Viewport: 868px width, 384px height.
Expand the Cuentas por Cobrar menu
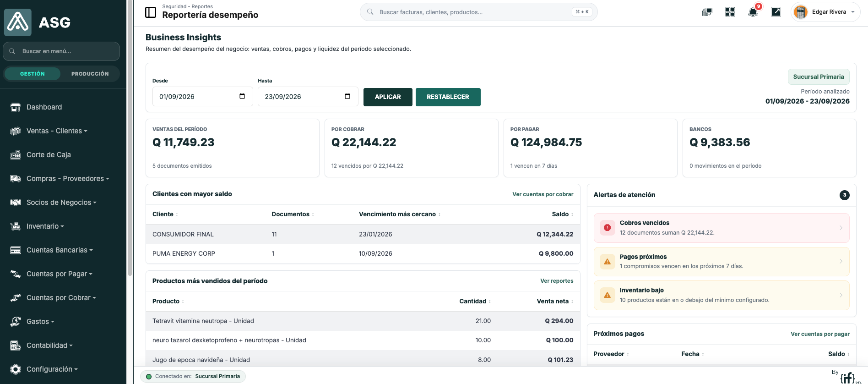(x=61, y=298)
